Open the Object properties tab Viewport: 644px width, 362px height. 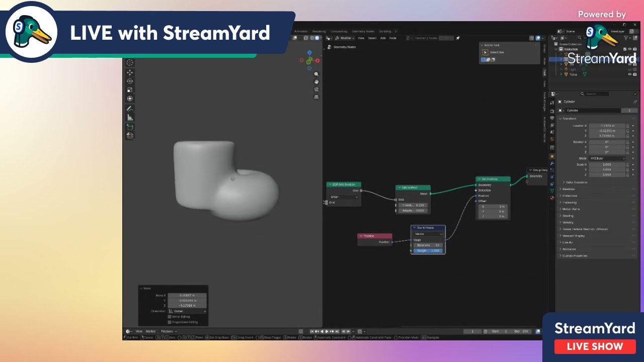(552, 156)
